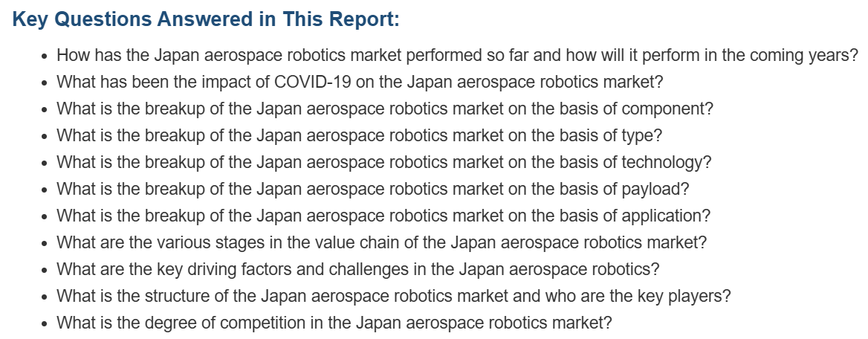Click the word 'component?' in the list
Screen dimensions: 868x339
tap(667, 109)
